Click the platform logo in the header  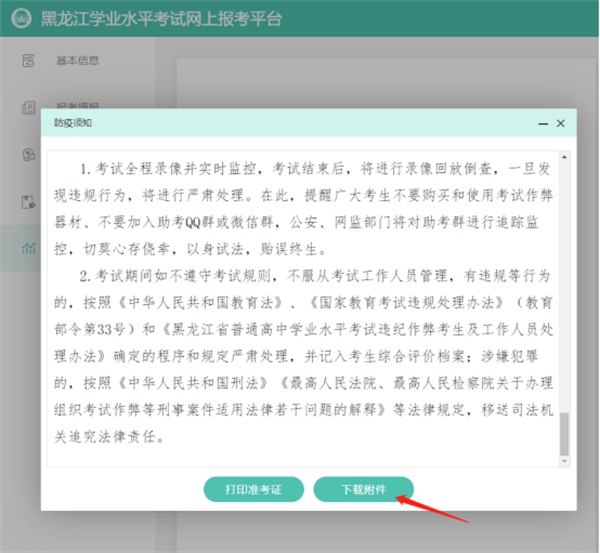pyautogui.click(x=21, y=19)
